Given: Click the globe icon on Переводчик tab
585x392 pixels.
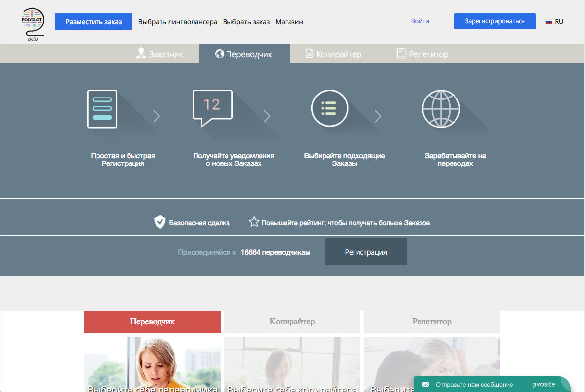Looking at the screenshot, I should [x=220, y=54].
